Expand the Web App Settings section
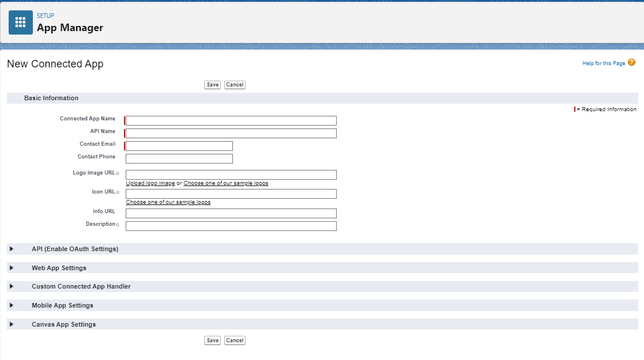Image resolution: width=644 pixels, height=360 pixels. point(12,268)
